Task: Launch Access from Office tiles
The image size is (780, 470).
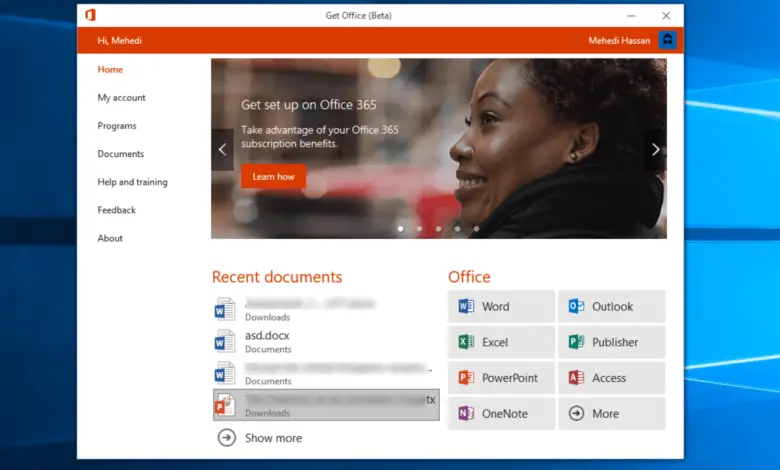Action: tap(611, 378)
